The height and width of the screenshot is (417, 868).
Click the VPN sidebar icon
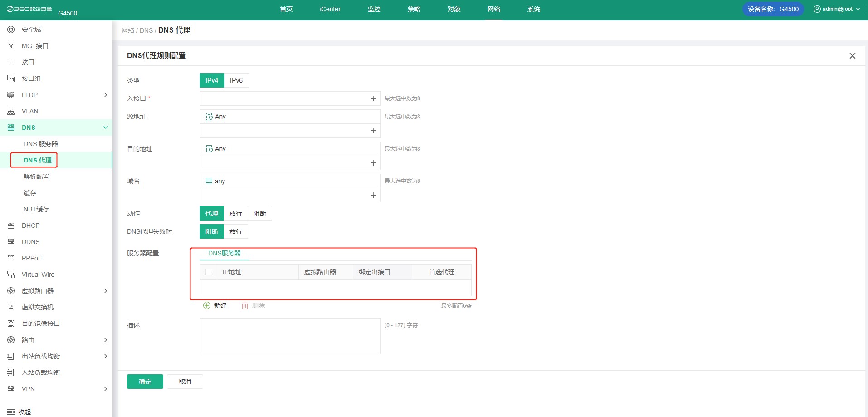(x=11, y=389)
